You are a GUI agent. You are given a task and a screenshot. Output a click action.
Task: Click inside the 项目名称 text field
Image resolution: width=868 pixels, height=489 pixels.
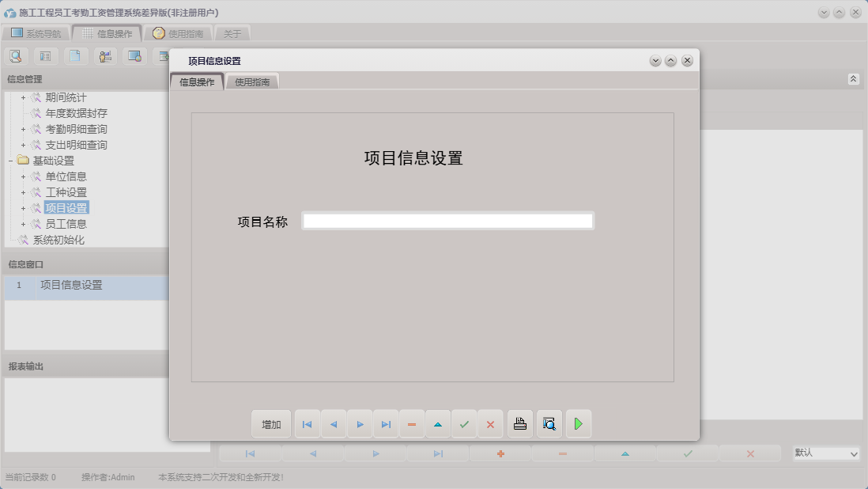(447, 221)
